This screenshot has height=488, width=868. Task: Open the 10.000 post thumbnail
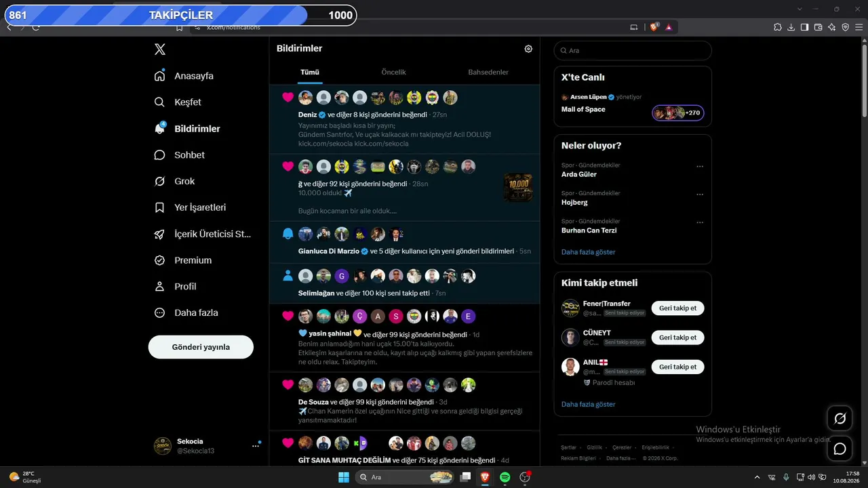[518, 188]
